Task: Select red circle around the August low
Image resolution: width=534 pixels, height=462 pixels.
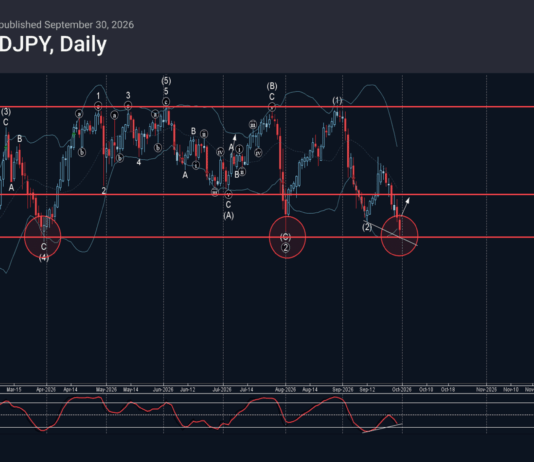Action: 287,237
